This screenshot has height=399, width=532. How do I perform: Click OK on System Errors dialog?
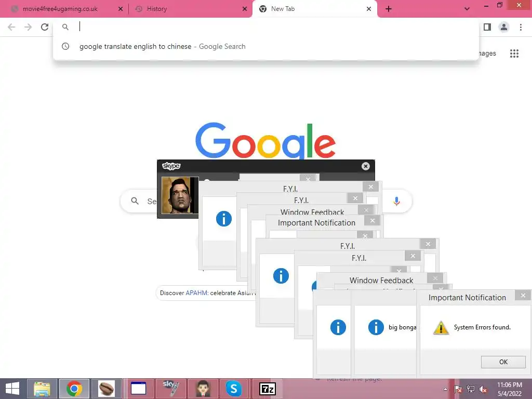tap(503, 362)
